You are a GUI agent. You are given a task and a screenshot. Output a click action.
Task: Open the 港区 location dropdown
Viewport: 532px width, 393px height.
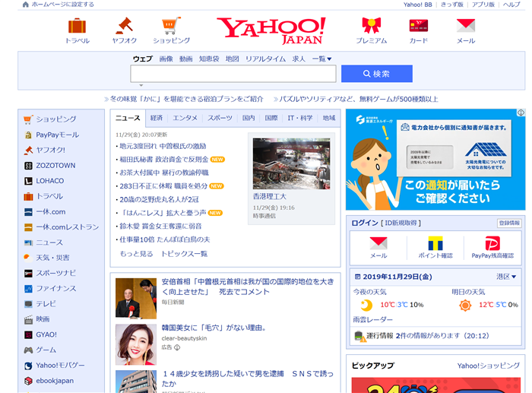(506, 277)
